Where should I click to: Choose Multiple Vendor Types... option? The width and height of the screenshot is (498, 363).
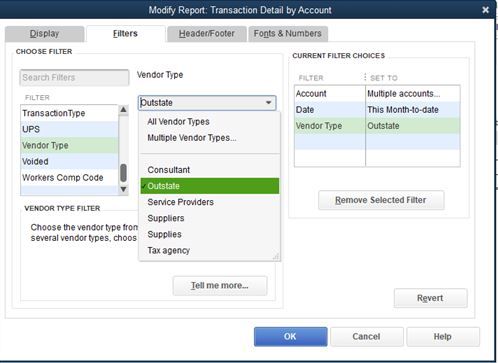pyautogui.click(x=210, y=138)
